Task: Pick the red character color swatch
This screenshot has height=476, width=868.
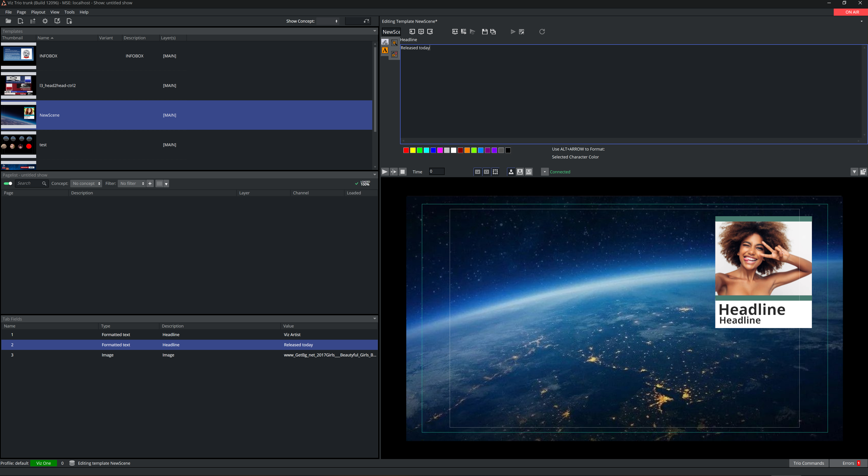Action: [406, 151]
